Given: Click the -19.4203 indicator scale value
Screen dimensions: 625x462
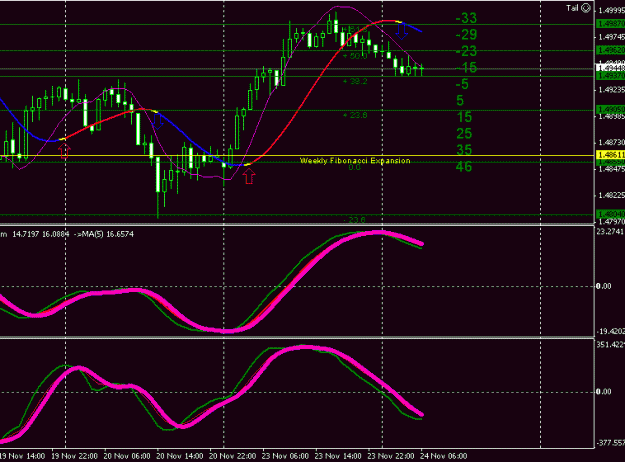Looking at the screenshot, I should tap(611, 331).
